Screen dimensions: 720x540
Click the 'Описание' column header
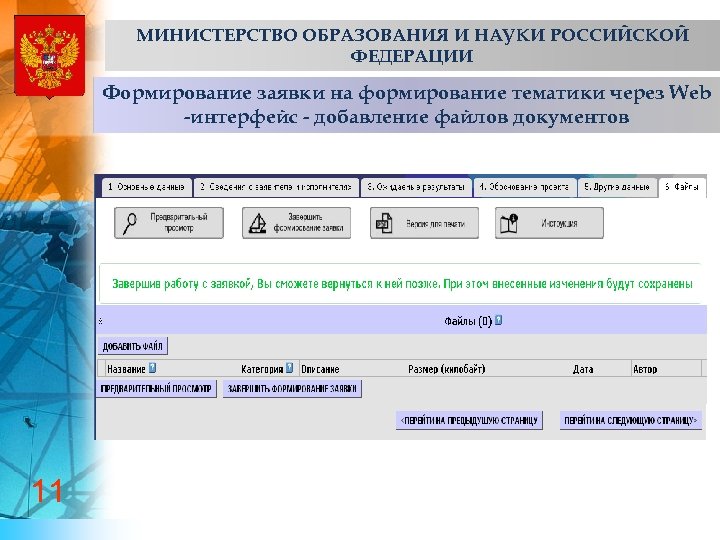point(320,369)
